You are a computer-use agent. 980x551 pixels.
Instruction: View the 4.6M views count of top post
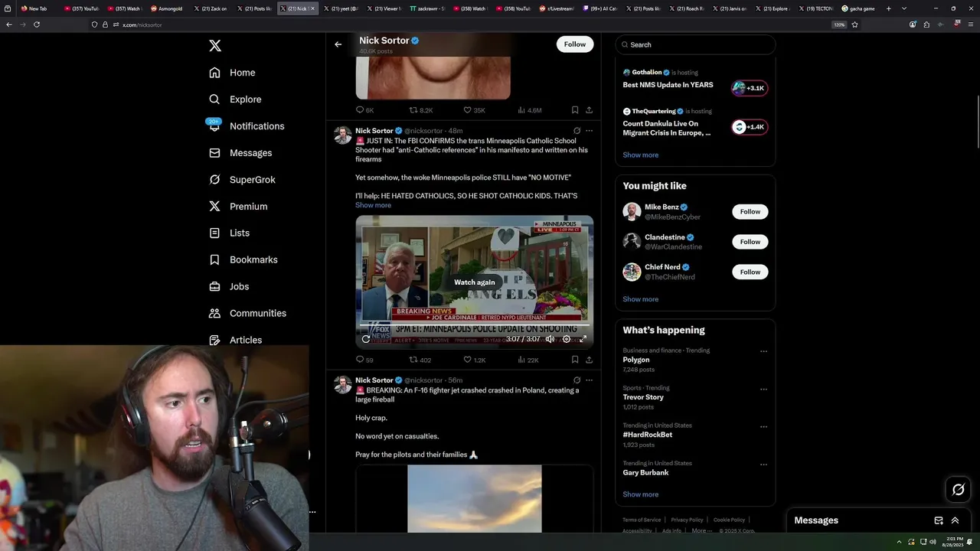click(529, 110)
